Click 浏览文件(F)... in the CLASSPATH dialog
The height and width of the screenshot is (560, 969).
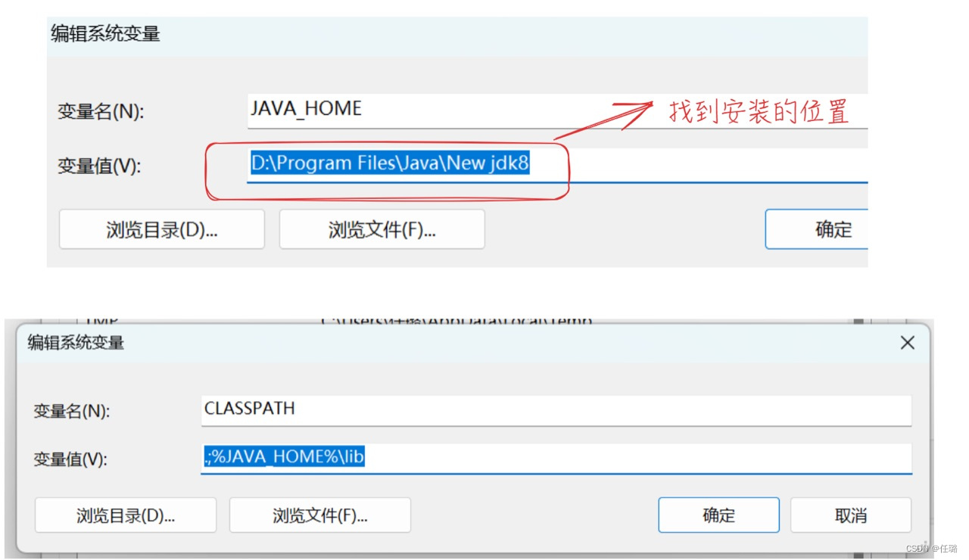(320, 515)
